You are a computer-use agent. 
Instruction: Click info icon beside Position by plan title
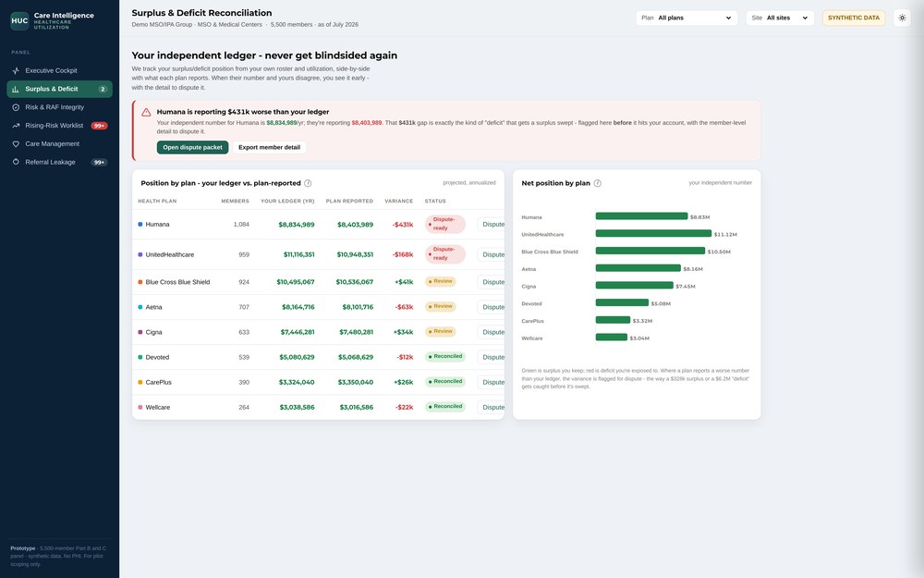click(308, 183)
